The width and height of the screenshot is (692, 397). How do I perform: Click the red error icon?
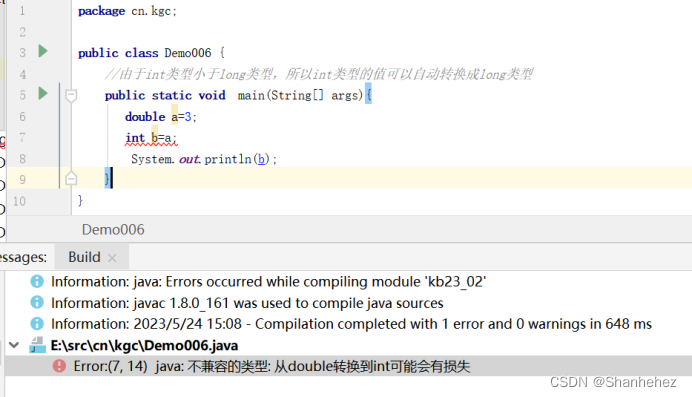coord(59,366)
